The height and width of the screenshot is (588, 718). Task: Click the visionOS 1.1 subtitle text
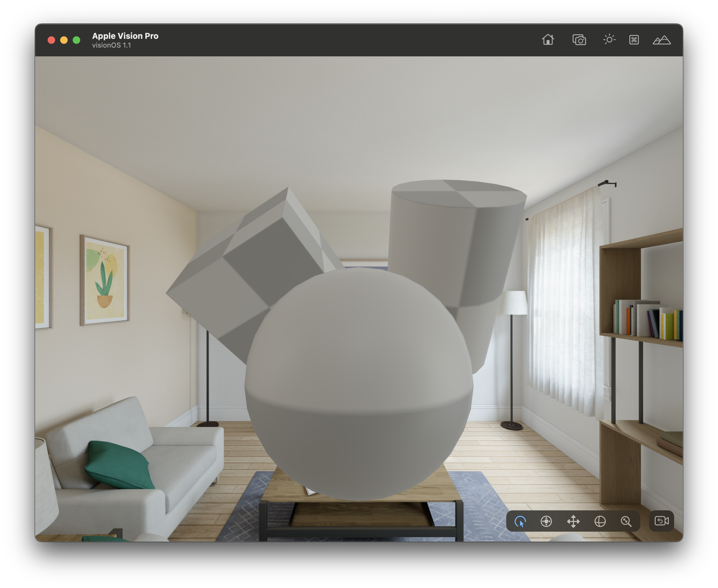(111, 45)
